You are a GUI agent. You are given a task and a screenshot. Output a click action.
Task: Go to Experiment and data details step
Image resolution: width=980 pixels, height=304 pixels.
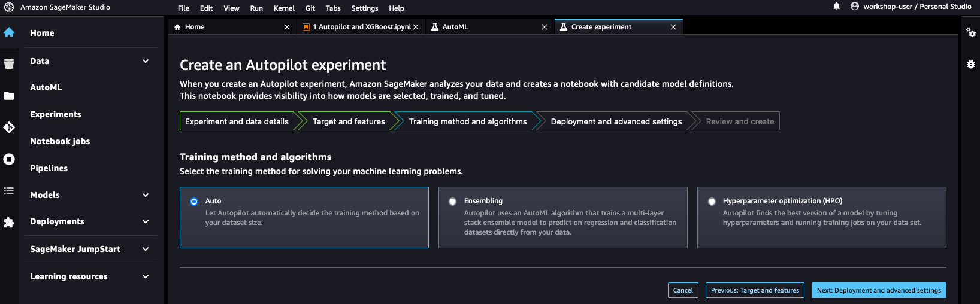point(237,121)
